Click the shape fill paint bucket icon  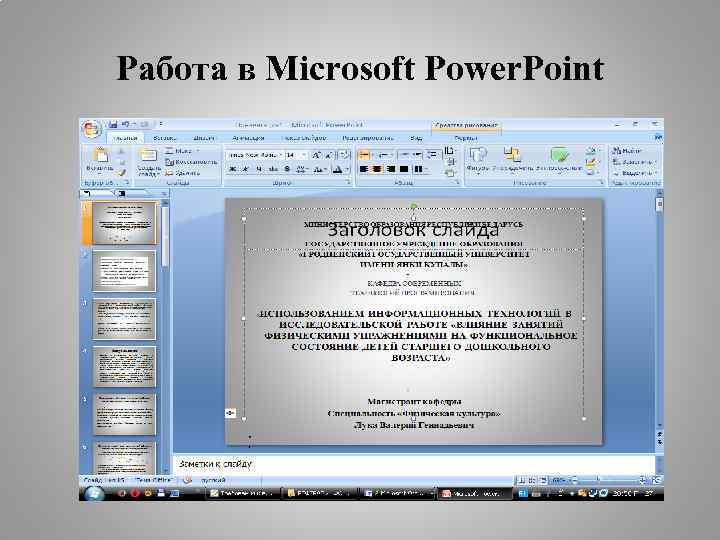592,151
